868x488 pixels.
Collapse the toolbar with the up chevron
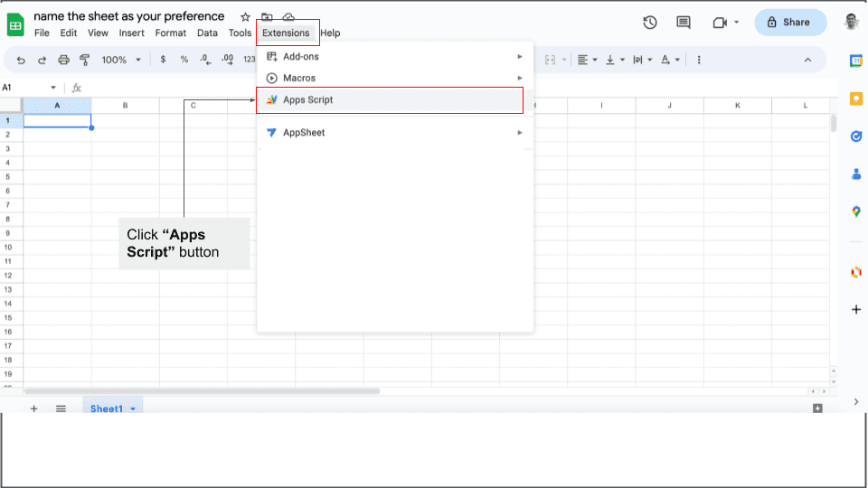[807, 60]
